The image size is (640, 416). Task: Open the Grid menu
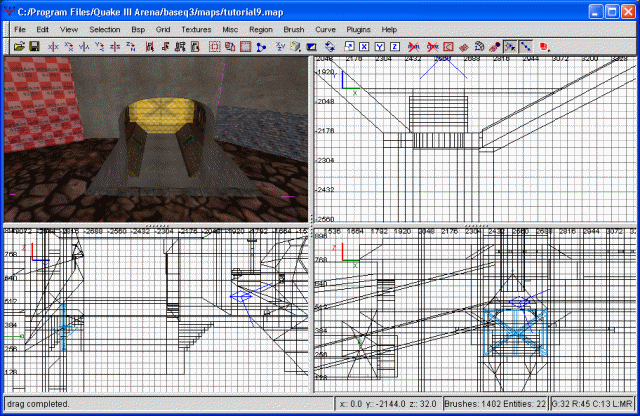click(163, 29)
